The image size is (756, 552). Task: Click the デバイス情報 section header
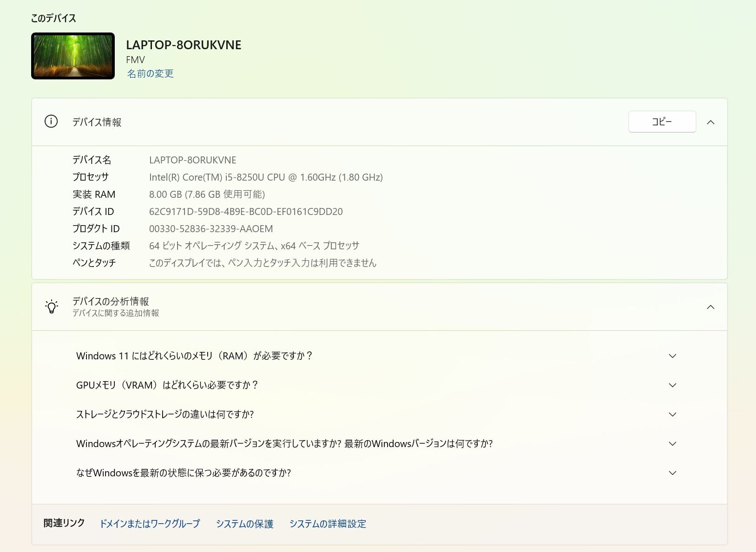97,122
